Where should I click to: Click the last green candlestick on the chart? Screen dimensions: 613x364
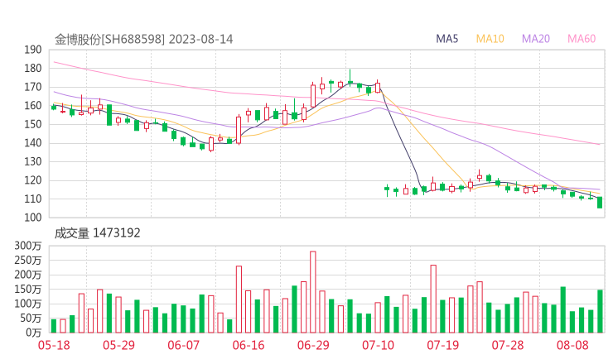tap(600, 203)
